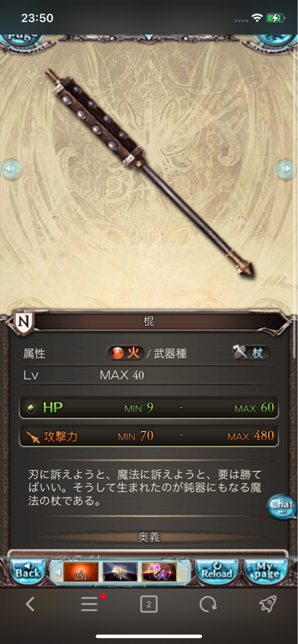Show the next weapon with the right arrow
The width and height of the screenshot is (298, 644).
286,169
